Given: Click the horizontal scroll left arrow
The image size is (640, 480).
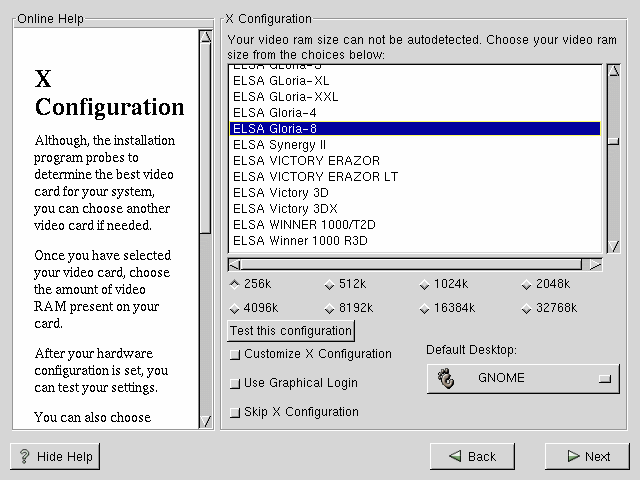Looking at the screenshot, I should pos(234,265).
